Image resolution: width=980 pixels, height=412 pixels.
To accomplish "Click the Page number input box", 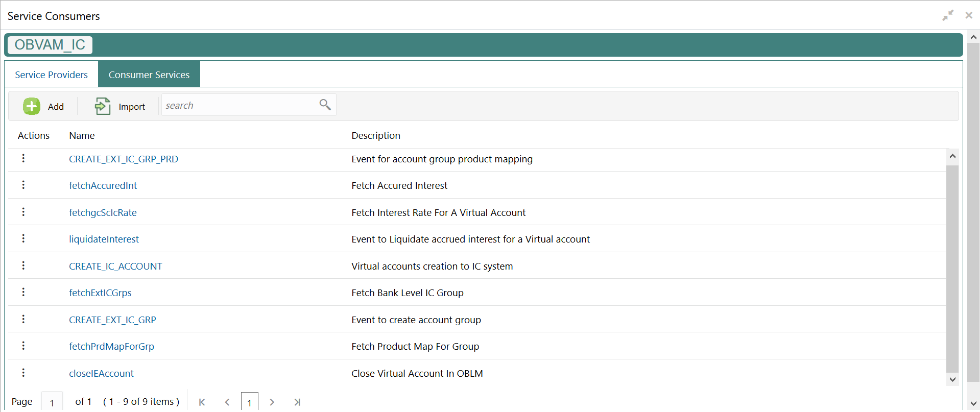I will (52, 402).
